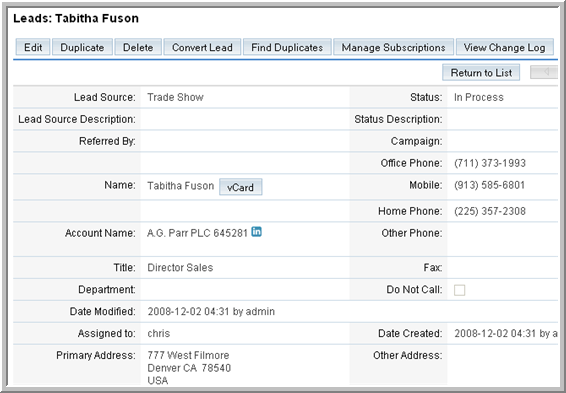Click the Other Phone label
This screenshot has height=393, width=566.
(412, 233)
